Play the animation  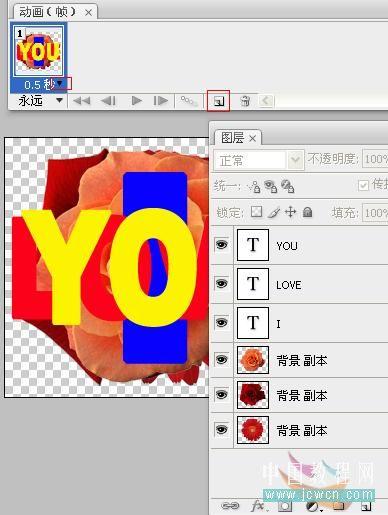(136, 101)
